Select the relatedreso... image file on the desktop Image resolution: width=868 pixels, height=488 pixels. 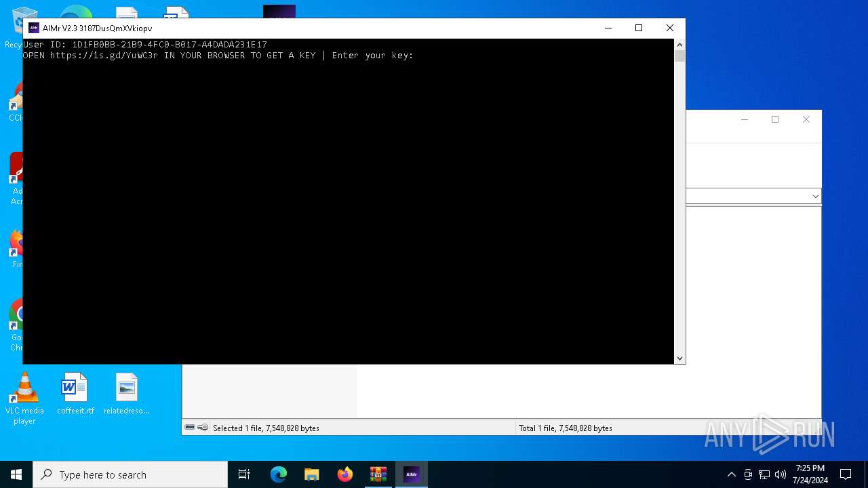coord(126,394)
